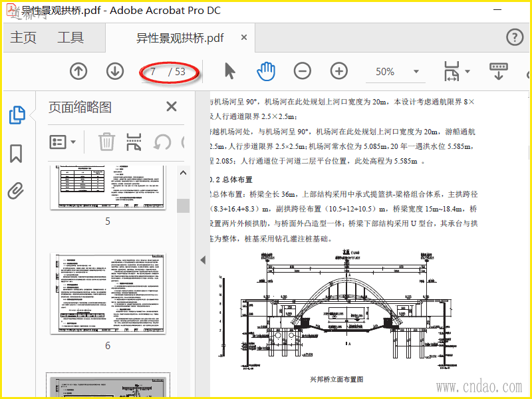Click the fit width page icon
This screenshot has width=532, height=399.
pyautogui.click(x=452, y=71)
